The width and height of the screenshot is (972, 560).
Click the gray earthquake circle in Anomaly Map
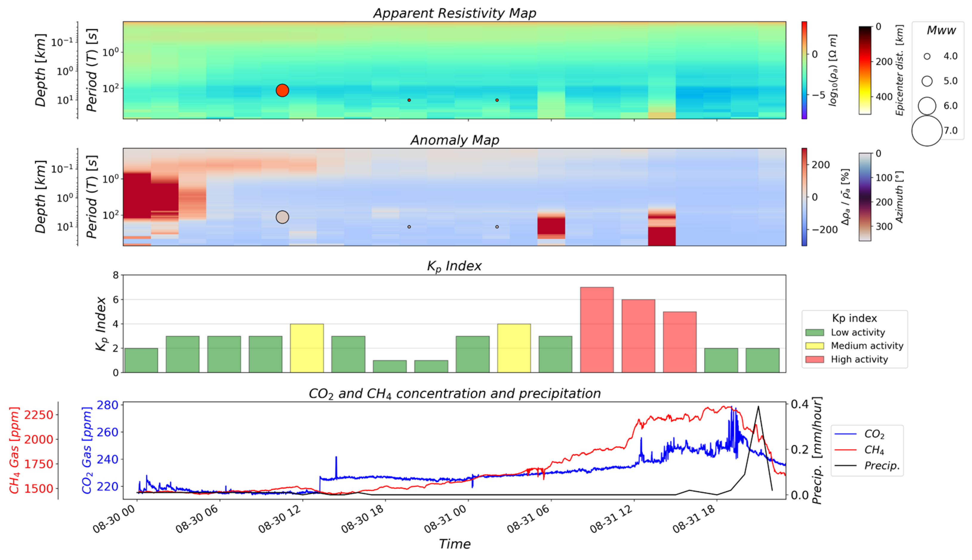point(282,217)
